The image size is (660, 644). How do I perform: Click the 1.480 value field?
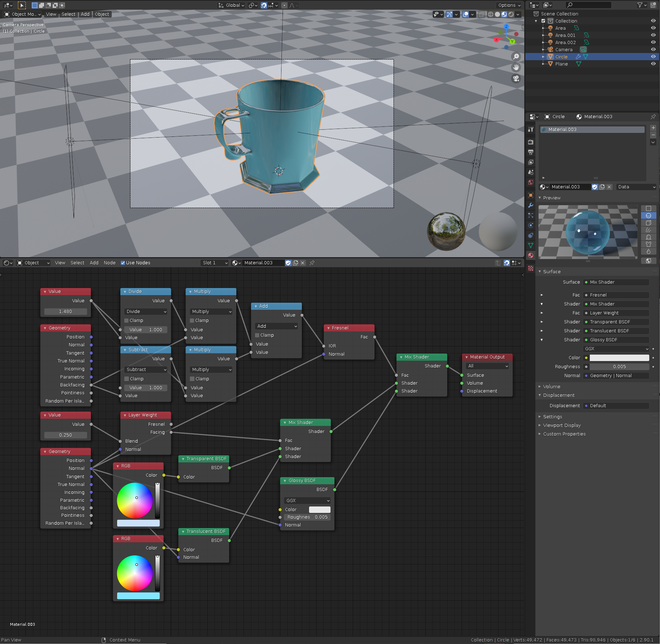(x=66, y=312)
